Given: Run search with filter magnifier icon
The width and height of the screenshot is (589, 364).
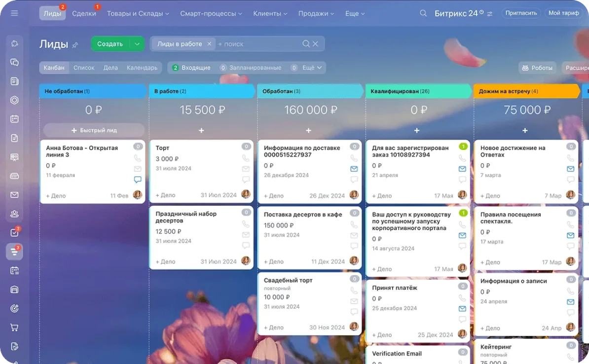Looking at the screenshot, I should click(306, 44).
